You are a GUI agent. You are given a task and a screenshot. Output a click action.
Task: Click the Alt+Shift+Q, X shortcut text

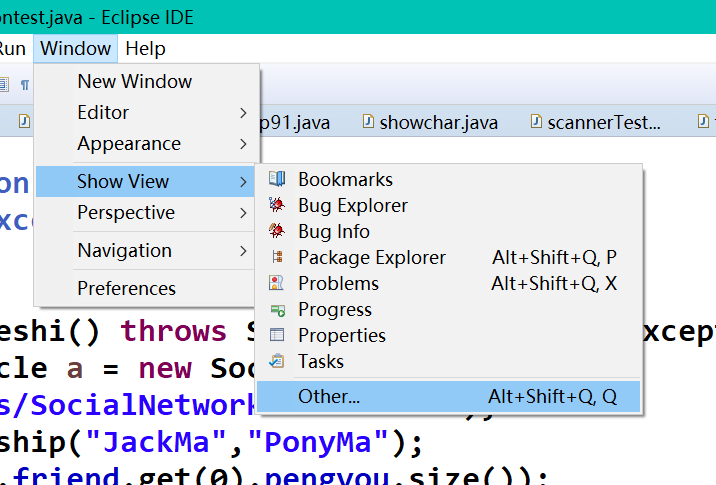(x=554, y=284)
